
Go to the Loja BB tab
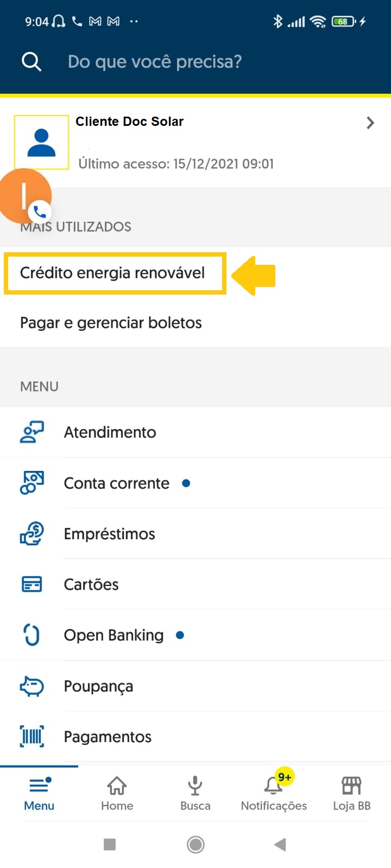(x=351, y=793)
